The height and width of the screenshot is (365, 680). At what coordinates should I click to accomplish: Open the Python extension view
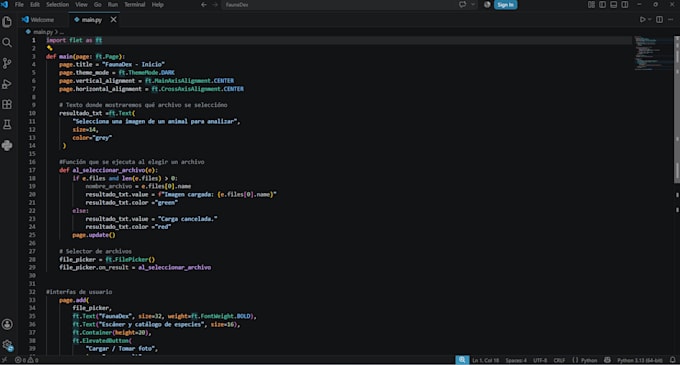coord(7,146)
